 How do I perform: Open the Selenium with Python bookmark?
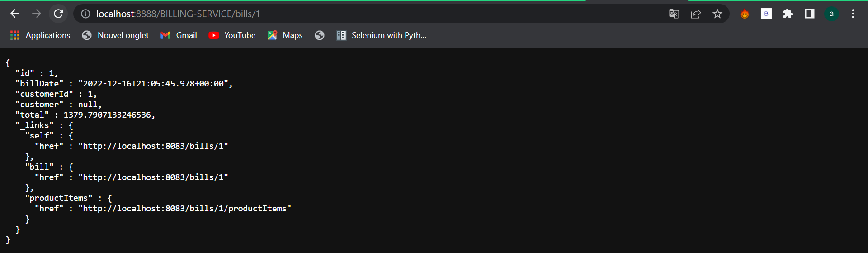(382, 35)
